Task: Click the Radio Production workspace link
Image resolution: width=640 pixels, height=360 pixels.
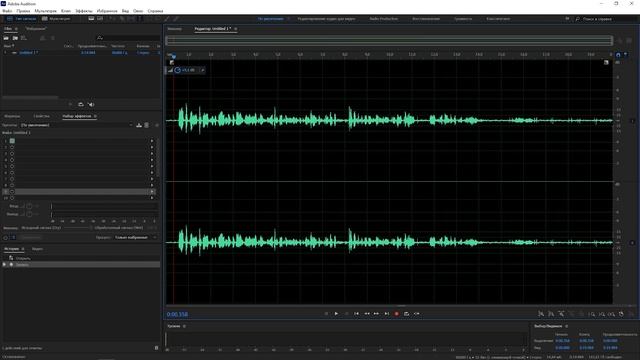Action: click(x=384, y=19)
